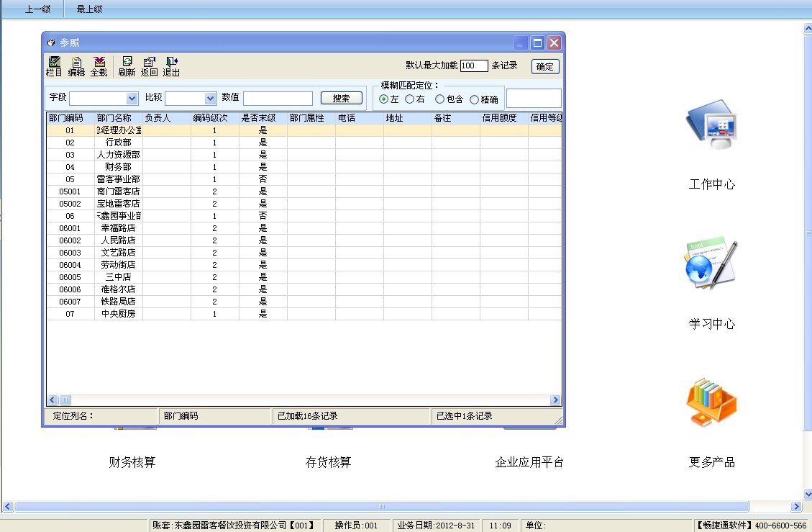Click the 搜索 (Search) button
Viewport: 812px width, 532px height.
(x=342, y=97)
